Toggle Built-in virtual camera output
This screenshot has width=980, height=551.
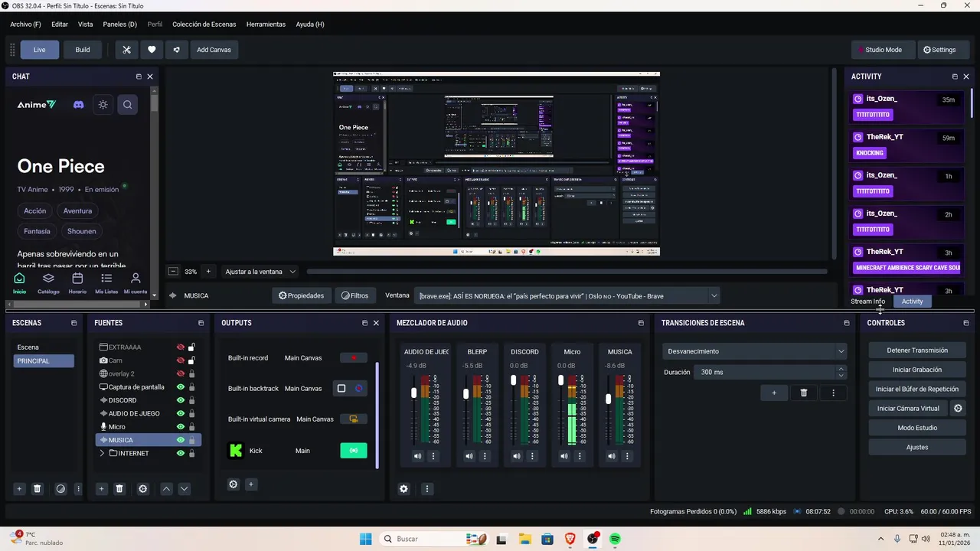coord(354,419)
